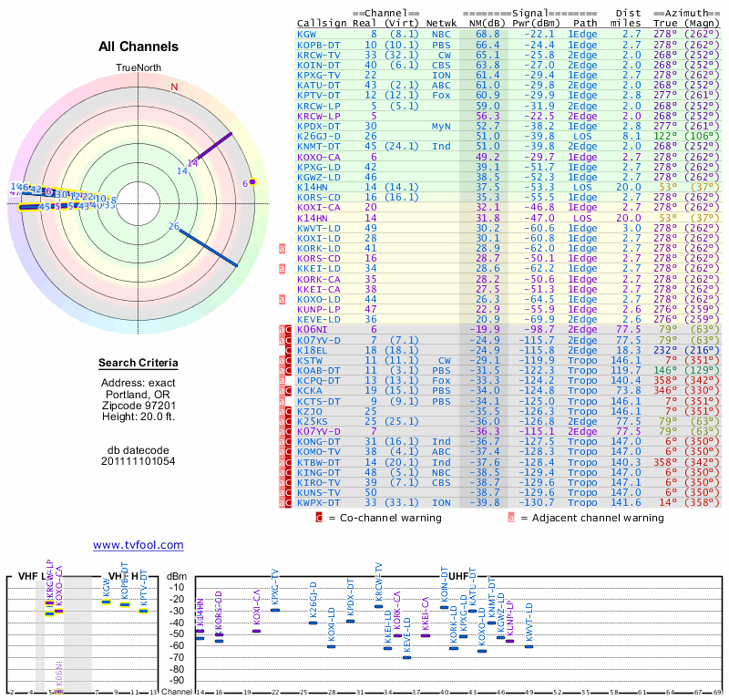Viewport: 729px width, 700px height.
Task: Click KING-DT callsign in the table
Action: coord(319,472)
